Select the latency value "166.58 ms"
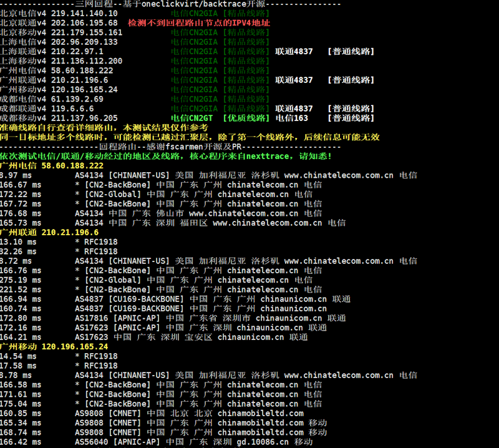The width and height of the screenshot is (499, 448). pos(21,385)
